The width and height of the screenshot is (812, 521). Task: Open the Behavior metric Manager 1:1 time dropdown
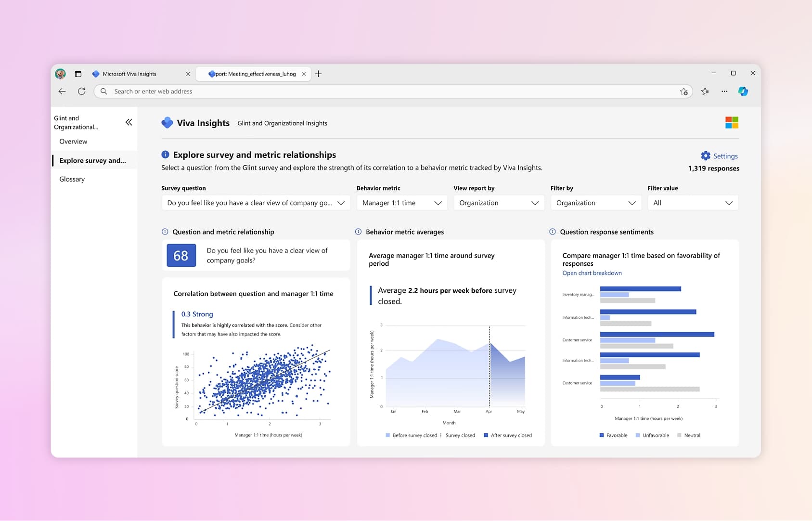[402, 203]
